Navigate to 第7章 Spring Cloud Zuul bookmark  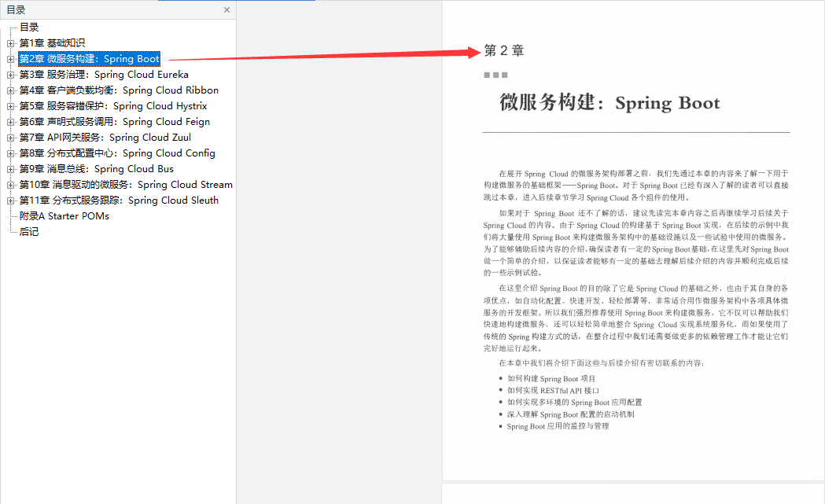click(x=105, y=138)
